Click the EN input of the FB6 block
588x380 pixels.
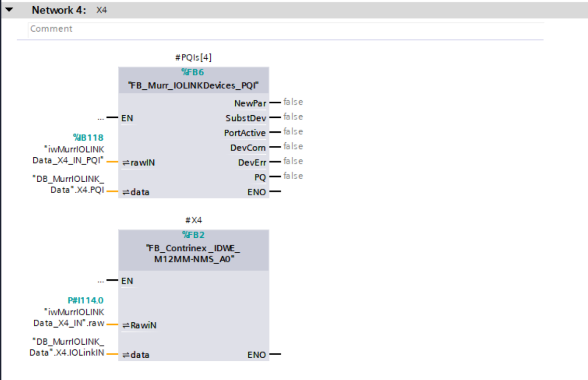tap(127, 118)
